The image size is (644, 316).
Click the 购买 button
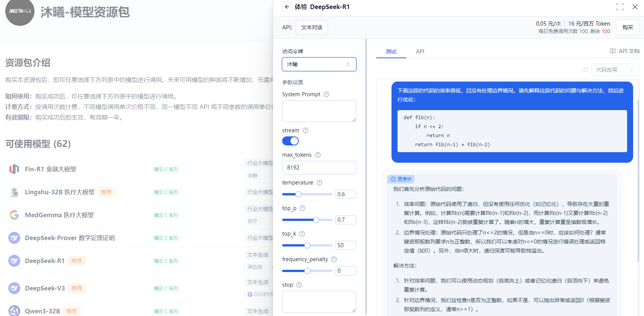tap(628, 27)
